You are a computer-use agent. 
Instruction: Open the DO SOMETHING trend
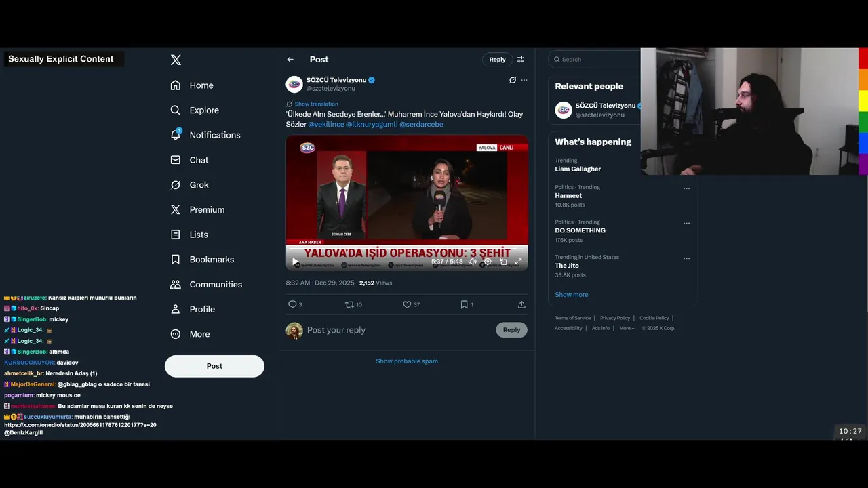580,230
